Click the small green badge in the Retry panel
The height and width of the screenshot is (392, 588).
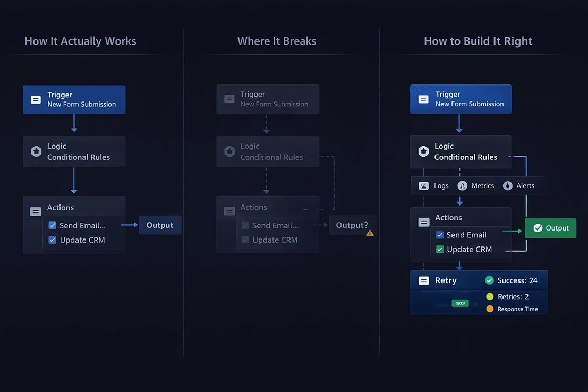click(x=460, y=303)
